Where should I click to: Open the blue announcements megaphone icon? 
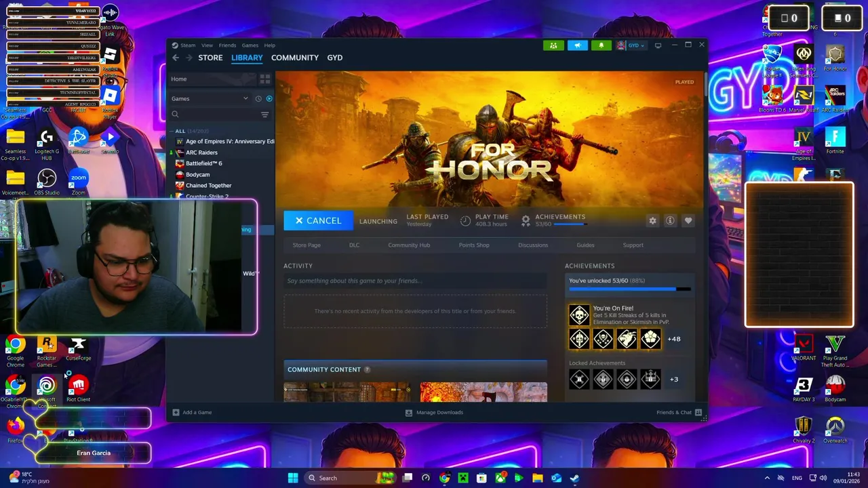coord(577,45)
